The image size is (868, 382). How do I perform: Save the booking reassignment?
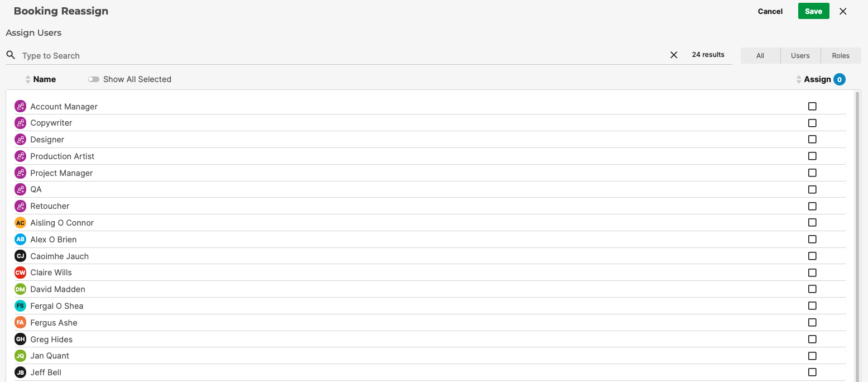pos(814,11)
